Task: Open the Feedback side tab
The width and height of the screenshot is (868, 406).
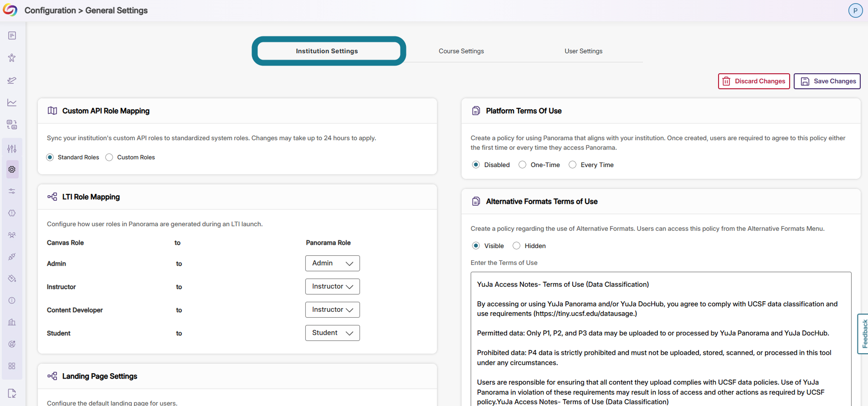Action: 863,334
